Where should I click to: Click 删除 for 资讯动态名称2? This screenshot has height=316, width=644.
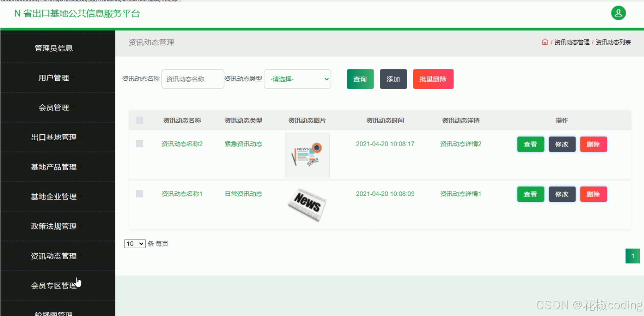coord(593,144)
